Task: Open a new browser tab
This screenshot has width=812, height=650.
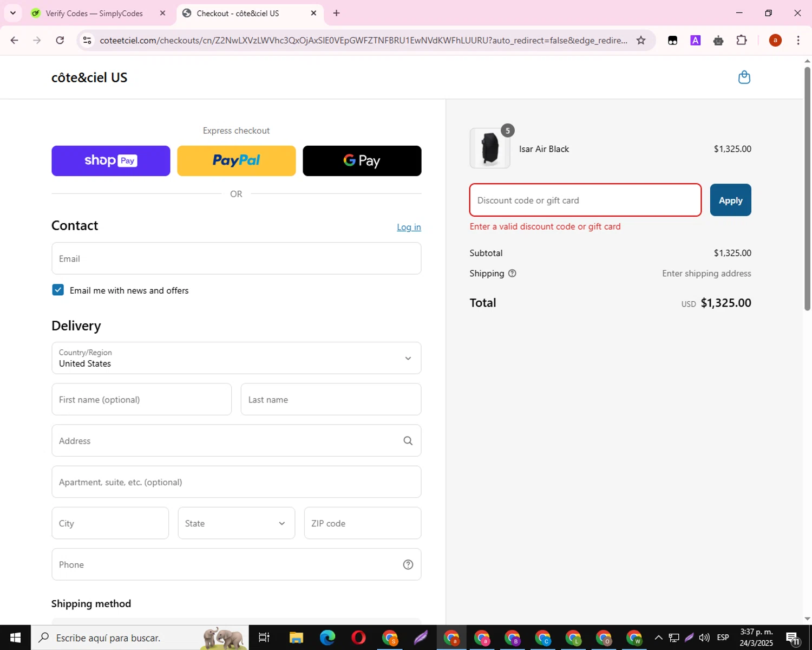Action: click(x=336, y=13)
